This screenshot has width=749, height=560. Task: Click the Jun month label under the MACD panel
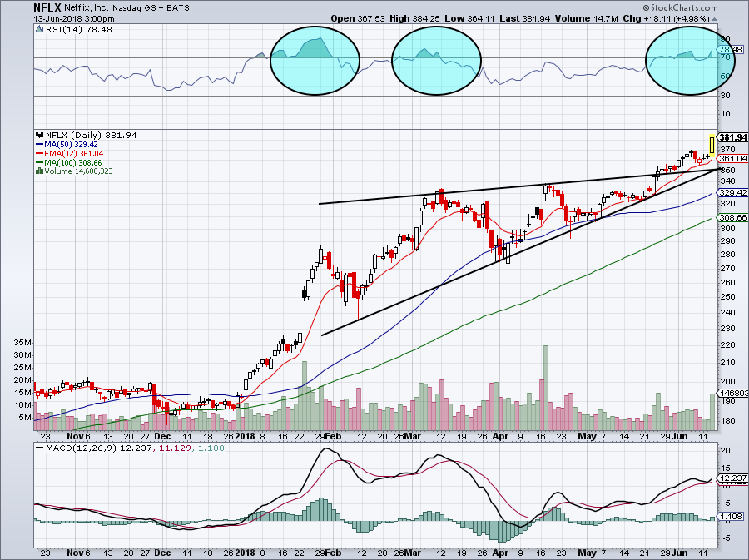680,553
